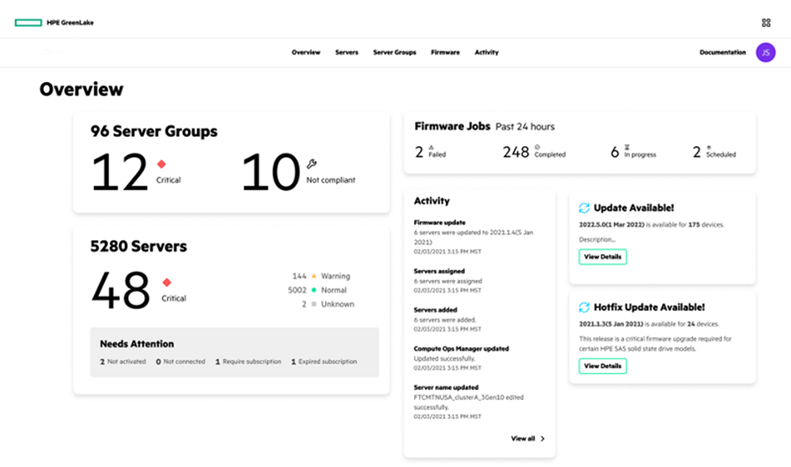The image size is (791, 467).
Task: Click the 2 Unknown servers count
Action: pos(304,304)
